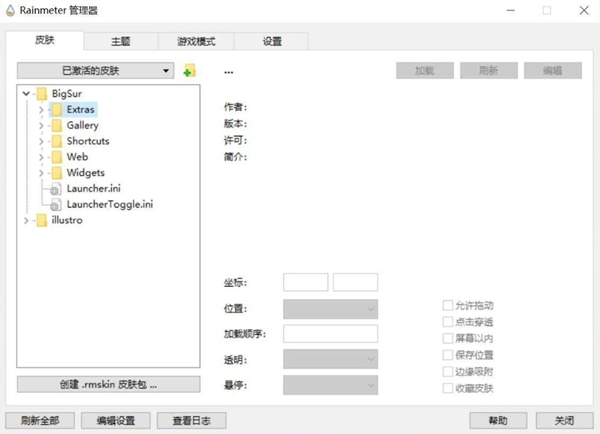Click the 加载顺序 input field
Screen dimensions: 600x434
point(331,334)
